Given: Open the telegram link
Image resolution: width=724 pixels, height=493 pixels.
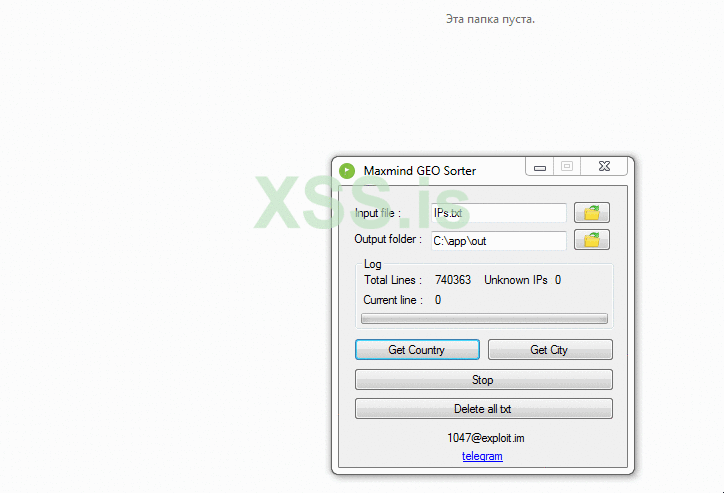Looking at the screenshot, I should 482,456.
